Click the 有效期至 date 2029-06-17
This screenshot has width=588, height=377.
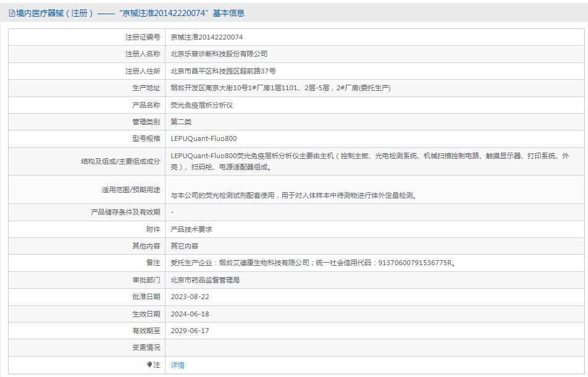(190, 331)
